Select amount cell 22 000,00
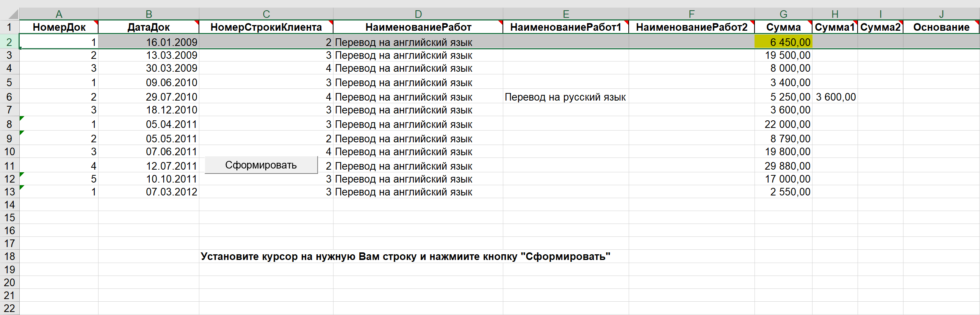Image resolution: width=980 pixels, height=315 pixels. pos(783,124)
